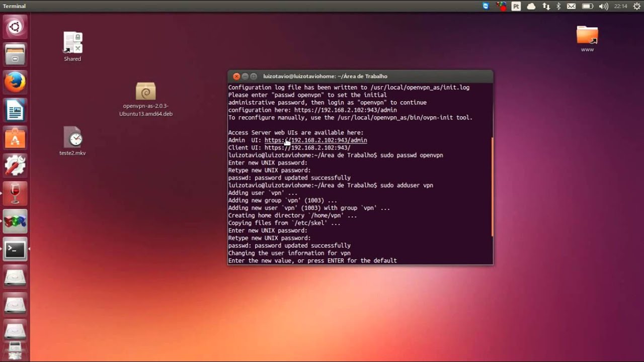Screen dimensions: 644x362
Task: Open the Ubuntu Dash from the launcher
Action: coord(15,27)
